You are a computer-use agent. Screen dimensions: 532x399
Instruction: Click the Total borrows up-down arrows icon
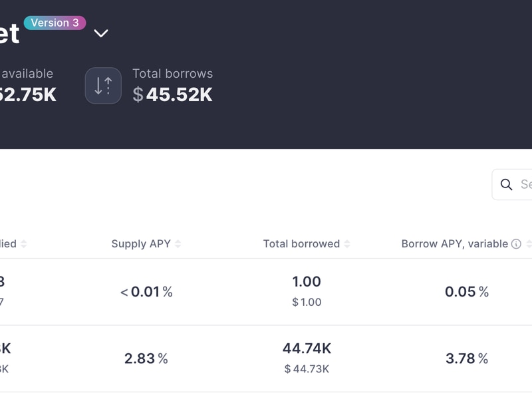[103, 86]
